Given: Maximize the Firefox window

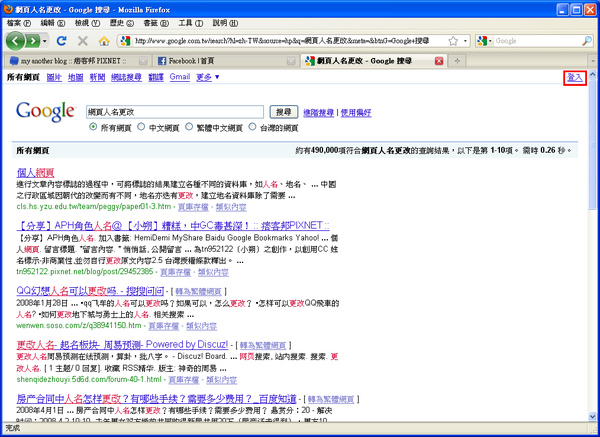Looking at the screenshot, I should point(577,10).
